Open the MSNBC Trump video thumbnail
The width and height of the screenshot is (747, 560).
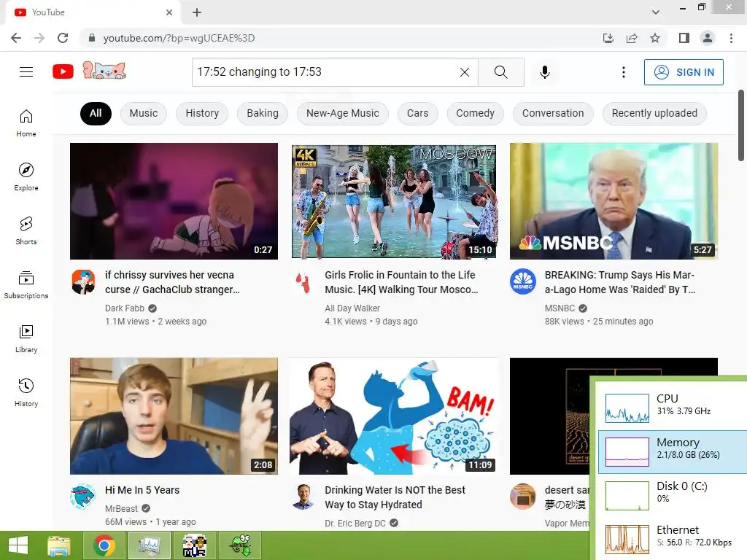[x=614, y=201]
